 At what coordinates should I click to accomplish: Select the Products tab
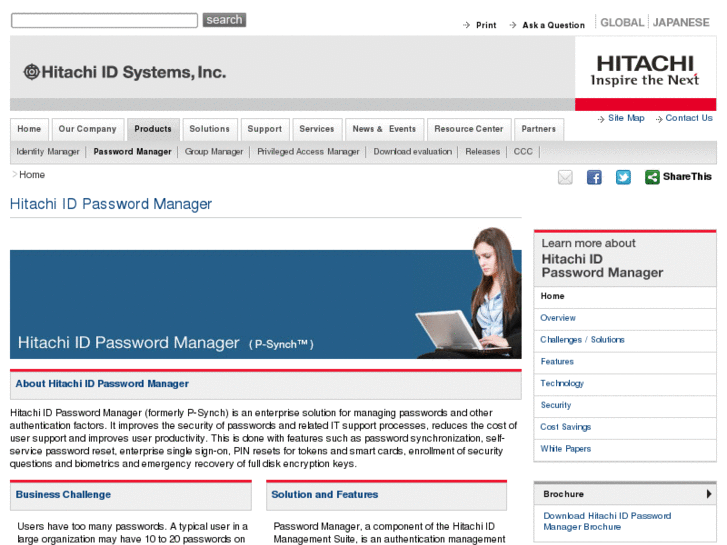click(x=153, y=129)
